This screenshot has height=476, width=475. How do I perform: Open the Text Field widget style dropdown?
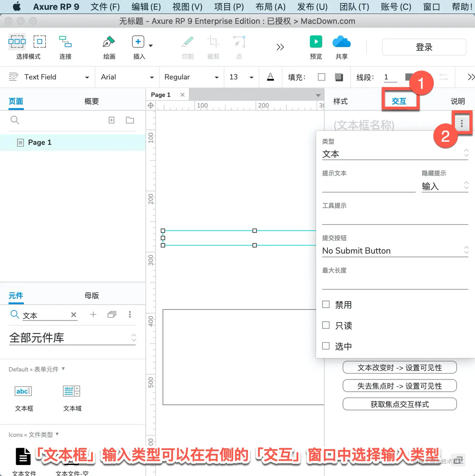click(87, 77)
